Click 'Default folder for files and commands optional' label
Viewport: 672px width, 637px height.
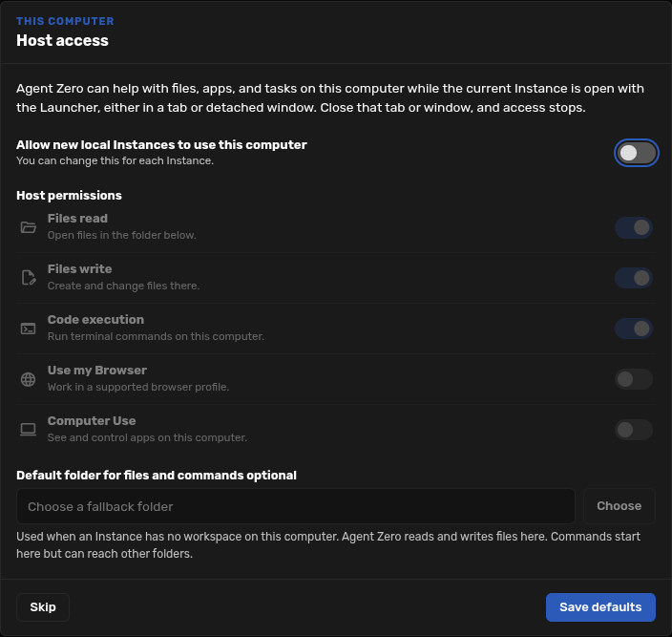(x=157, y=476)
